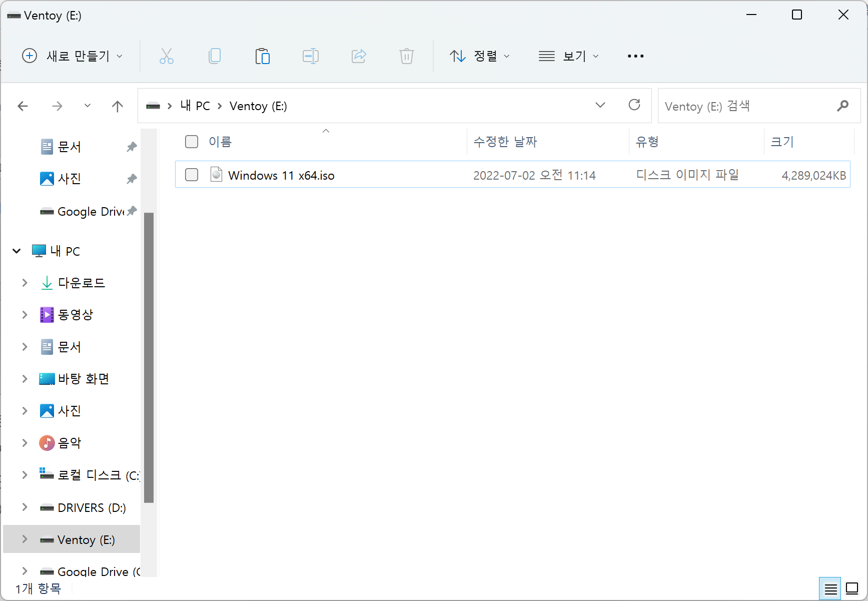This screenshot has width=868, height=601.
Task: Unpin 사진 using its pin icon
Action: click(132, 179)
